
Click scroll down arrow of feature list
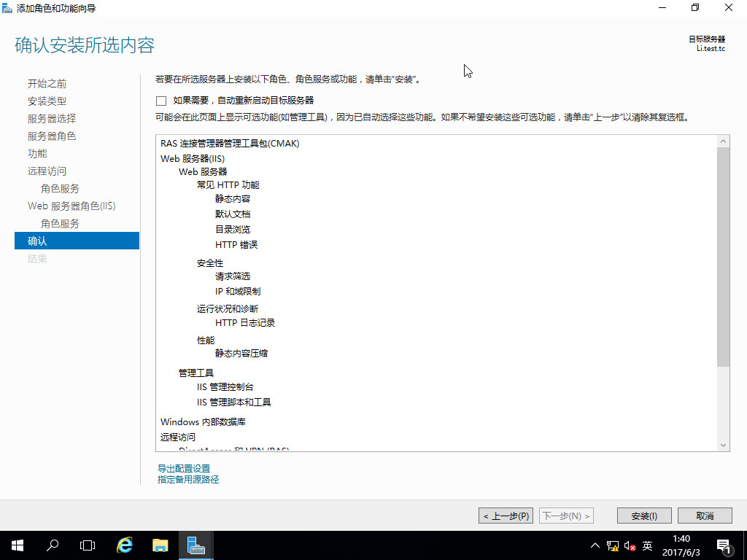tap(723, 446)
